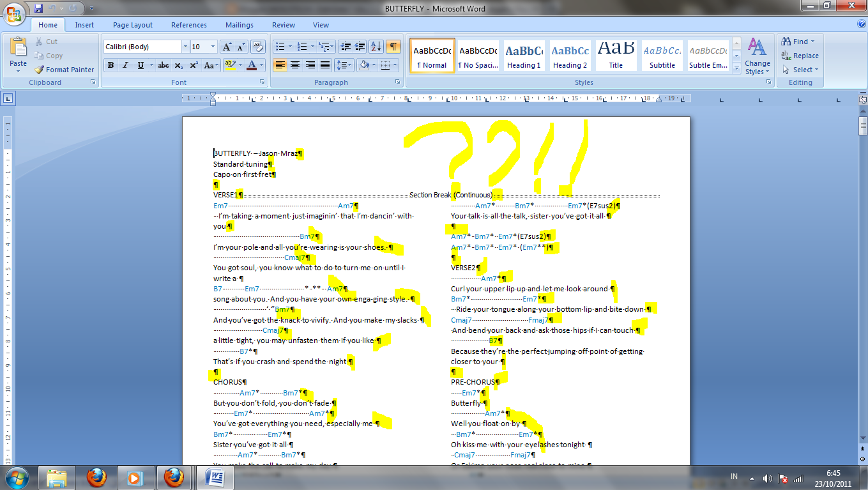Open the Page Layout tab
Image resolution: width=868 pixels, height=490 pixels.
pos(133,25)
